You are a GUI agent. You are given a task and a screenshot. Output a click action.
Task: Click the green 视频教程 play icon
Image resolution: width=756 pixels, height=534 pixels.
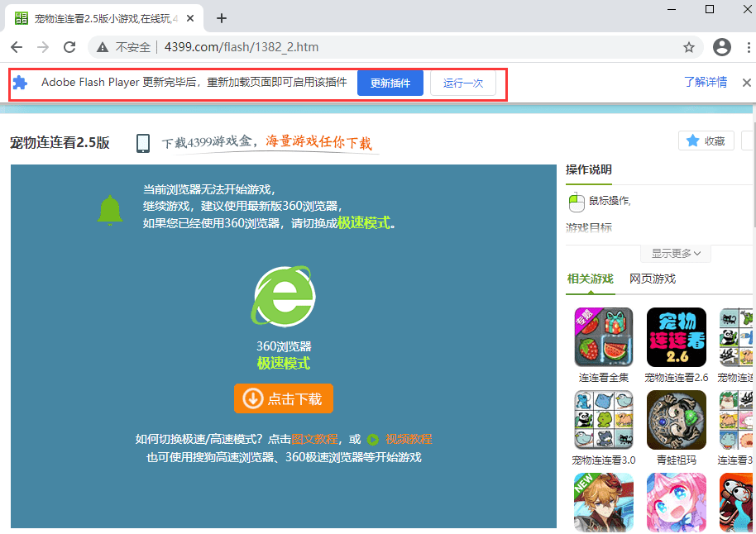[x=371, y=439]
